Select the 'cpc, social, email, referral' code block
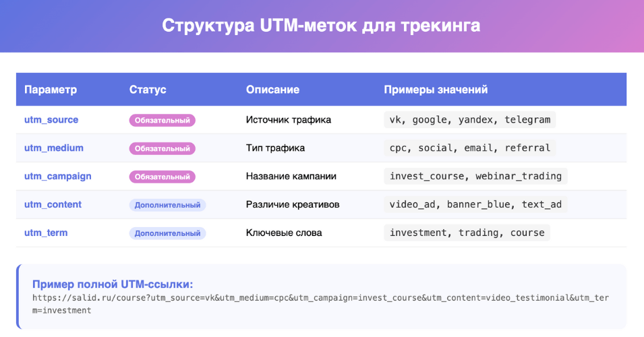This screenshot has height=337, width=644. [x=469, y=148]
